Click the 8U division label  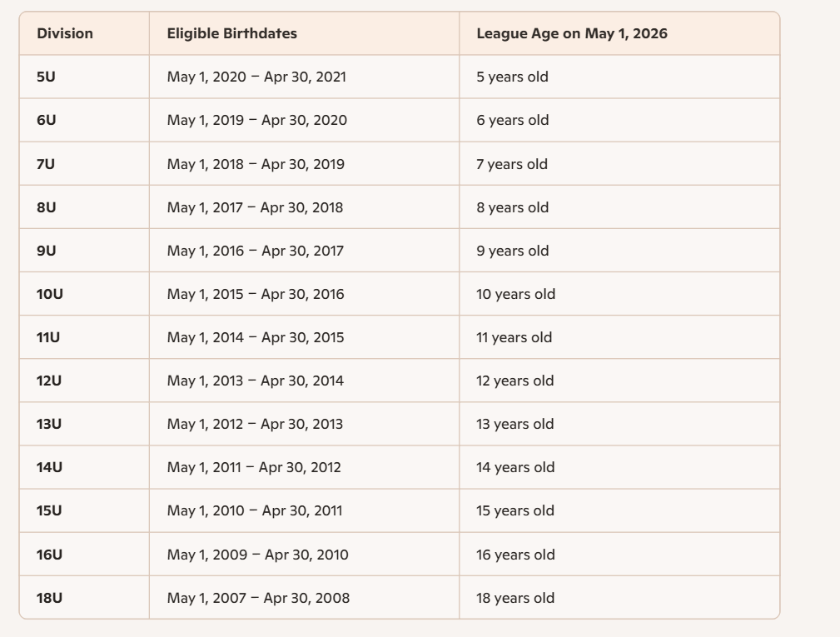click(x=47, y=207)
